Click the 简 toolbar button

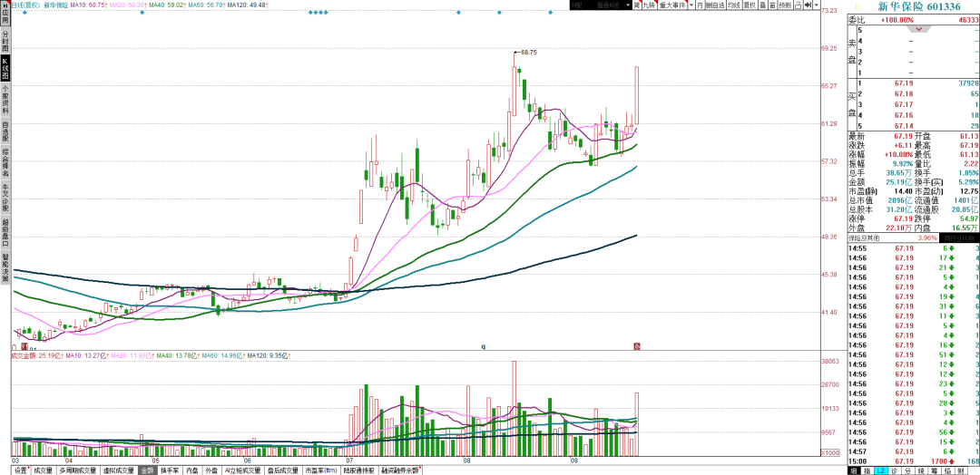click(x=637, y=5)
